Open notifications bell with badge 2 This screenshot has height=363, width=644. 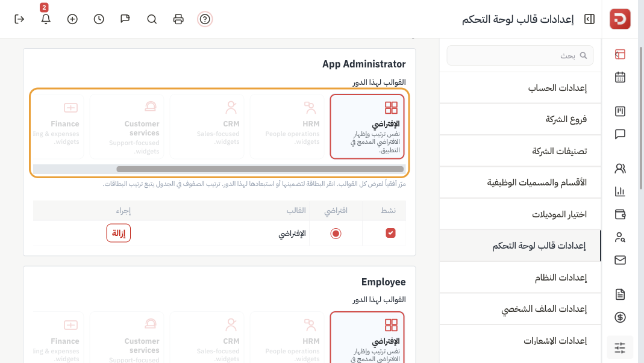point(46,19)
